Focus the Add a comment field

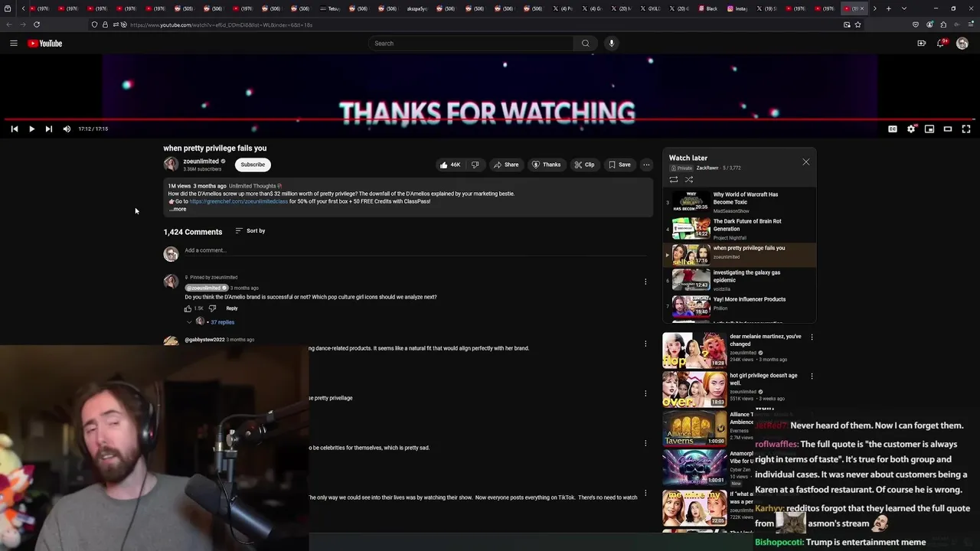point(415,250)
